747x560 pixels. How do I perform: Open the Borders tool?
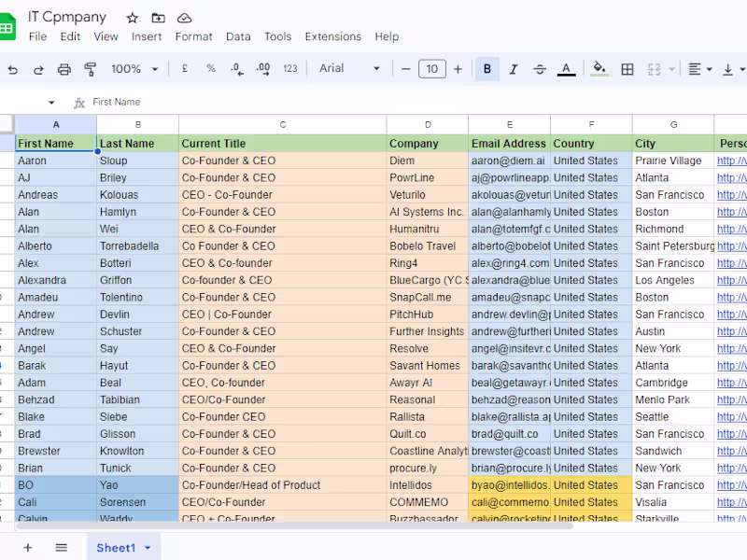(x=627, y=69)
